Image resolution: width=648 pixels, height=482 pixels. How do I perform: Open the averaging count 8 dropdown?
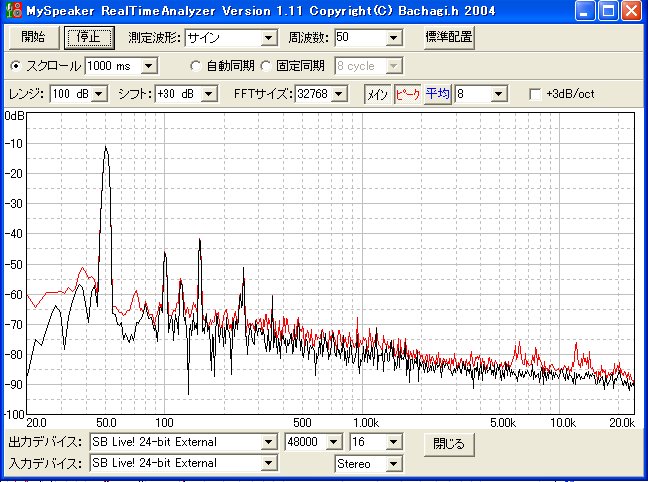pos(498,94)
